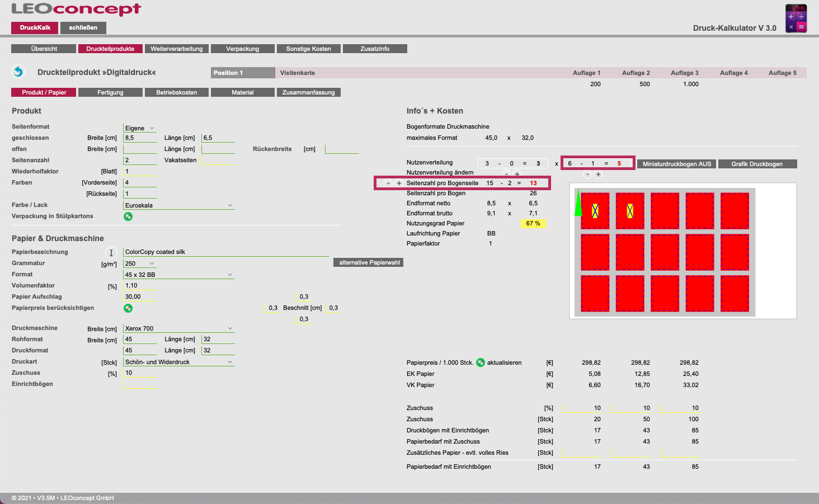
Task: Click the Papier Aufschlag input field
Action: click(139, 297)
